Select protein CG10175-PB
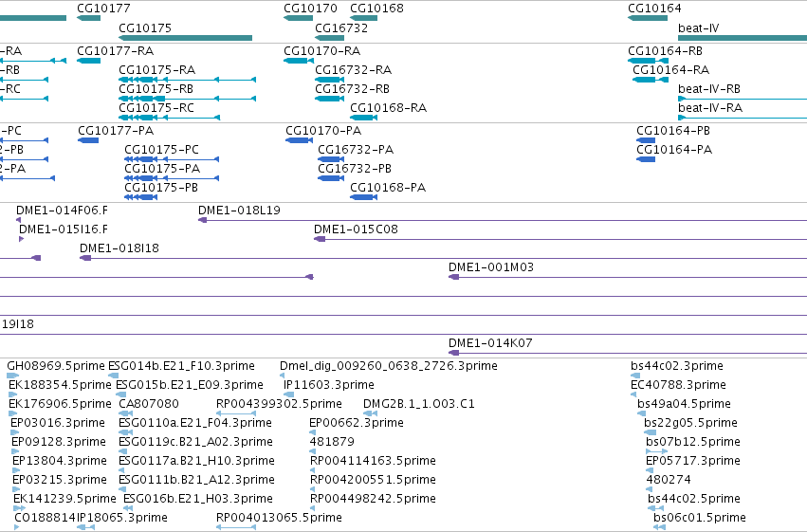 [x=141, y=197]
